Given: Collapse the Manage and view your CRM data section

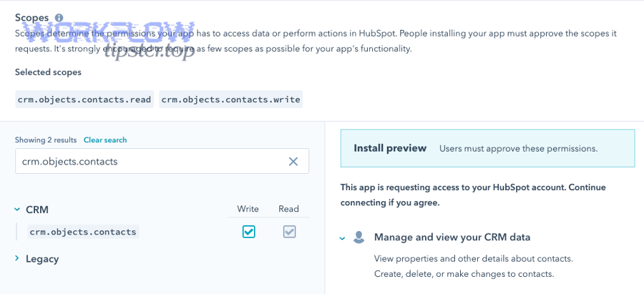Looking at the screenshot, I should tap(343, 238).
